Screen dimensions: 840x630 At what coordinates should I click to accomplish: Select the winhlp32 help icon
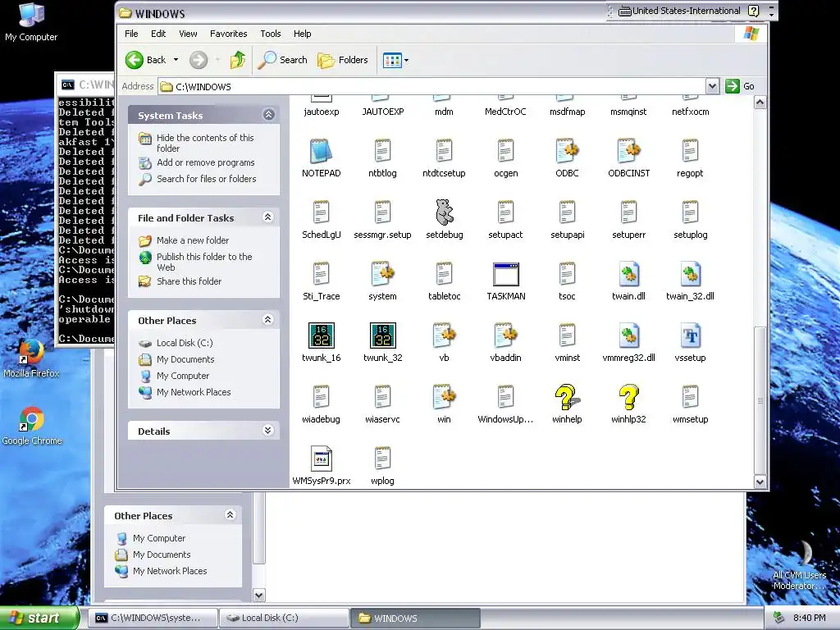coord(628,397)
